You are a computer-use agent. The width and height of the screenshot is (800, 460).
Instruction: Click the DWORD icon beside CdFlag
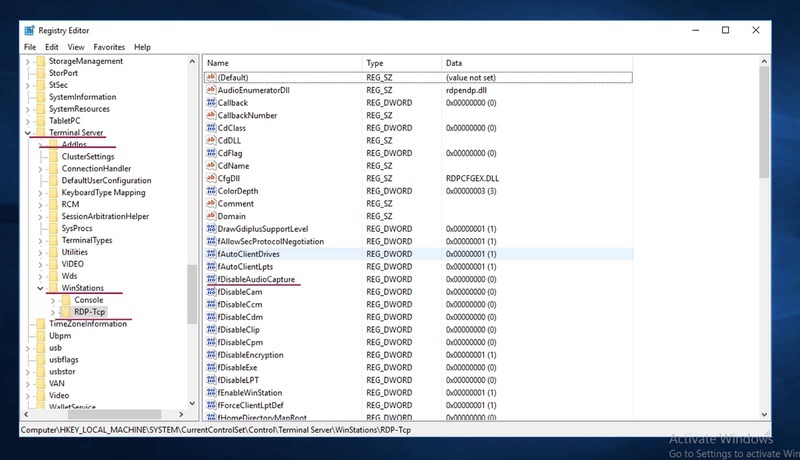[x=211, y=153]
